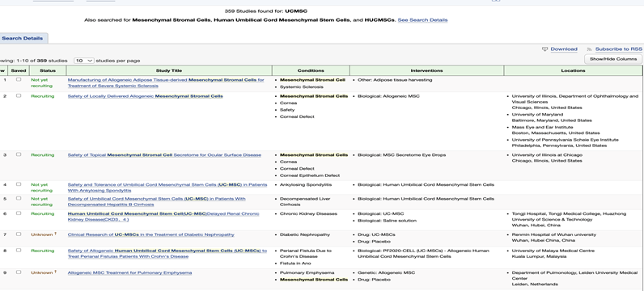
Task: Switch to the Search Details tab
Action: point(22,38)
